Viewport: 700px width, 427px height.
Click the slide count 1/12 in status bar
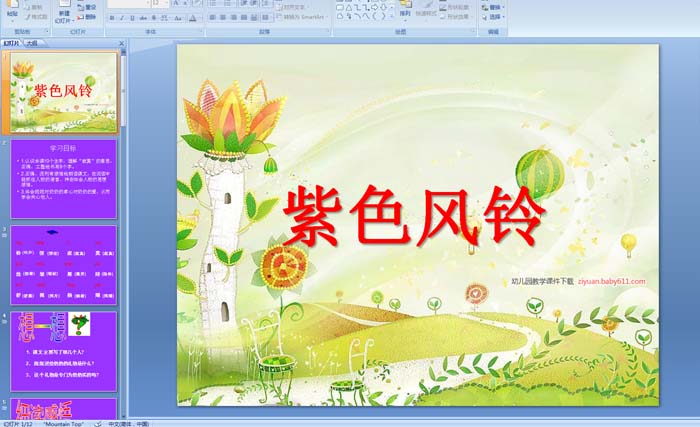[x=18, y=424]
